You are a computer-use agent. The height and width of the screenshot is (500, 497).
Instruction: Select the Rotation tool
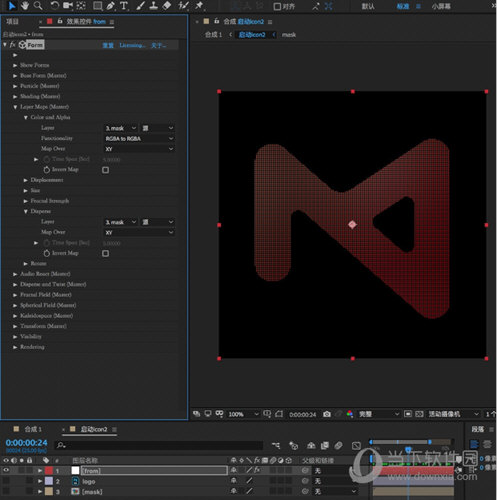pos(54,6)
